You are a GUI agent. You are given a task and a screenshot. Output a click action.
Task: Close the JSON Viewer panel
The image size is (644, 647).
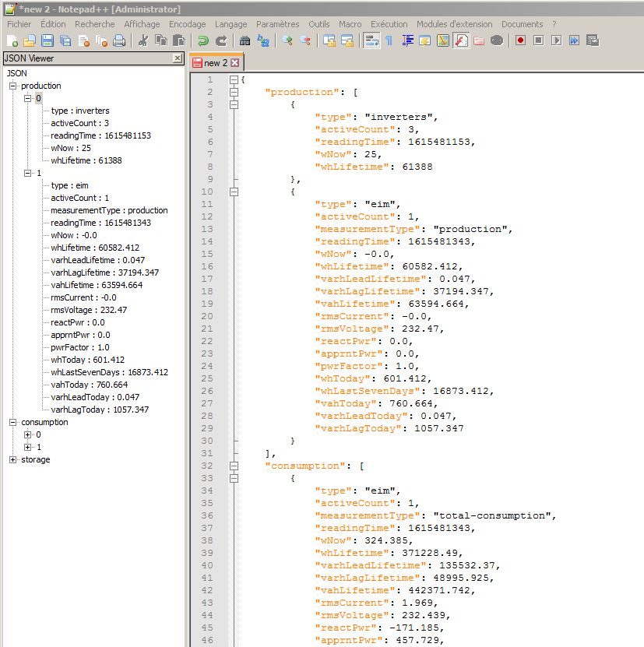pyautogui.click(x=178, y=58)
